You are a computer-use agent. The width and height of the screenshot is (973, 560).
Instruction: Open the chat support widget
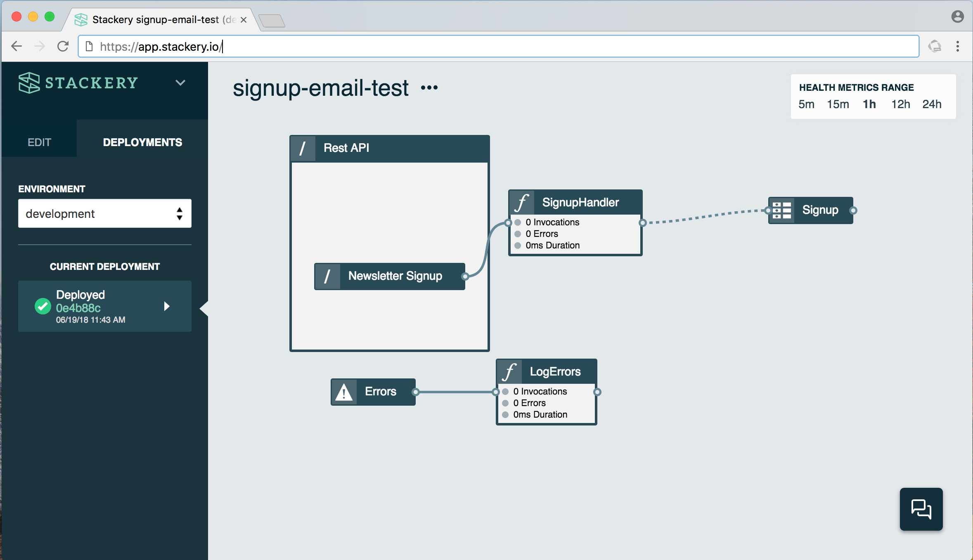[x=921, y=509]
